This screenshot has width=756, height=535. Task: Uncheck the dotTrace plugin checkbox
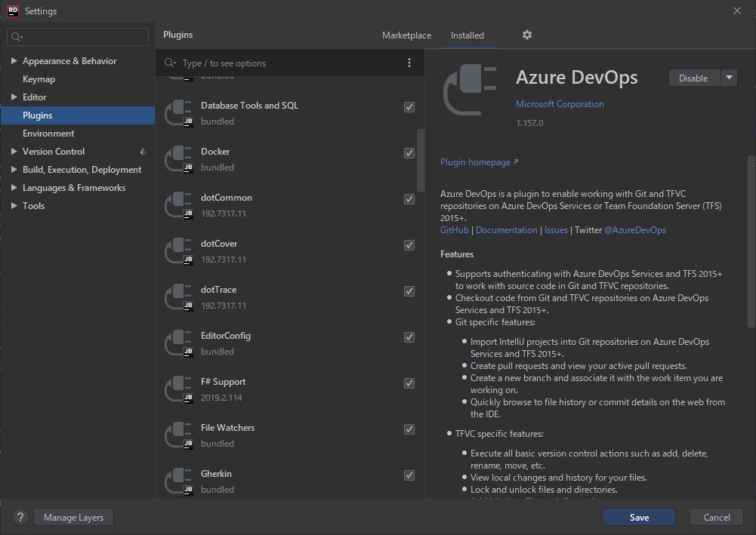pos(409,291)
